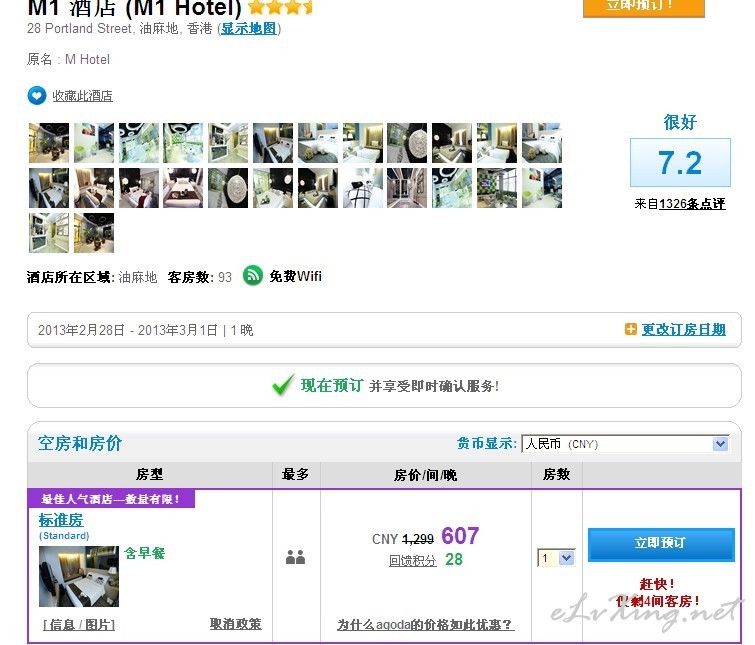Open the room quantity dropdown showing 1
Screen dimensions: 755x645
pyautogui.click(x=556, y=558)
